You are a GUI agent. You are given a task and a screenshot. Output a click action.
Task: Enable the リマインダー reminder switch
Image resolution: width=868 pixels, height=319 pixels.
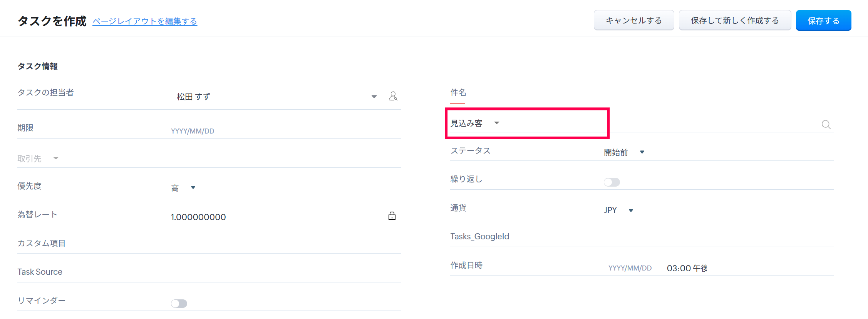click(179, 304)
